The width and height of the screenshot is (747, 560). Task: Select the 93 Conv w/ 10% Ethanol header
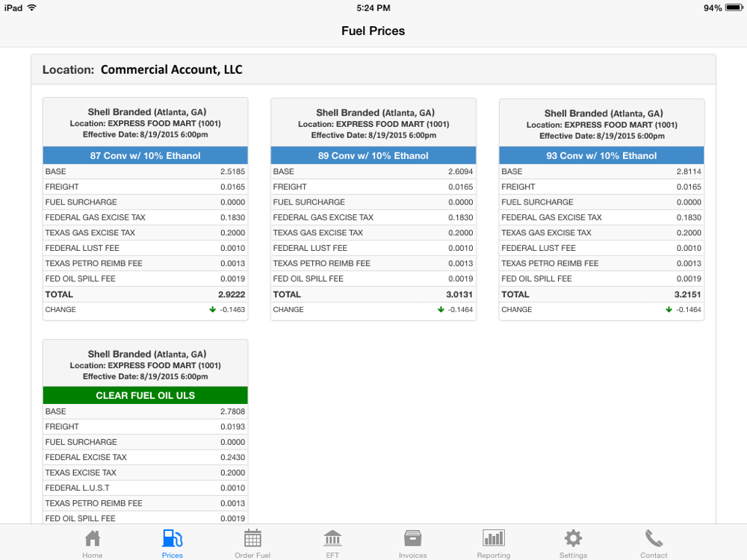coord(601,156)
